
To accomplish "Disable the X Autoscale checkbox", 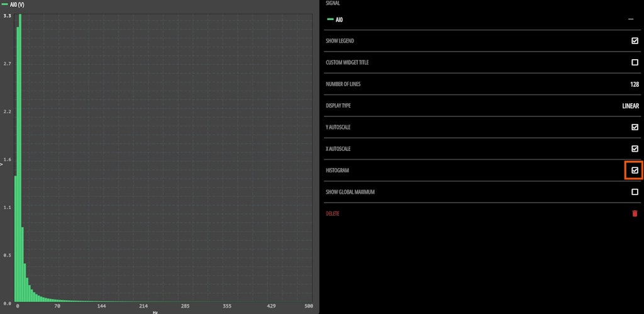I will click(635, 149).
